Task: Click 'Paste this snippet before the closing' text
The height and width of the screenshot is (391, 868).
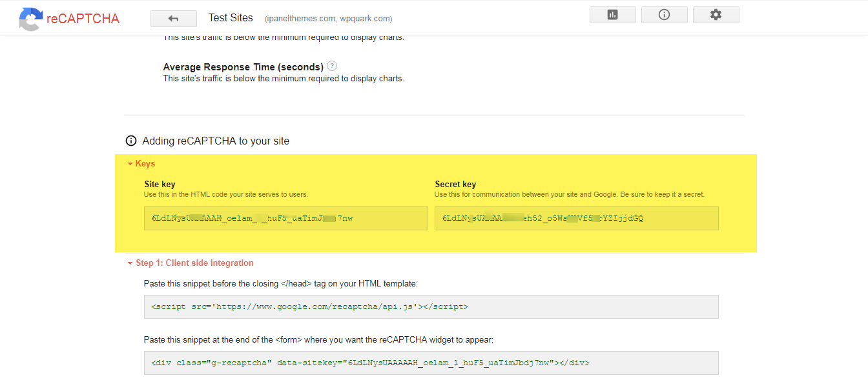Action: [x=282, y=284]
